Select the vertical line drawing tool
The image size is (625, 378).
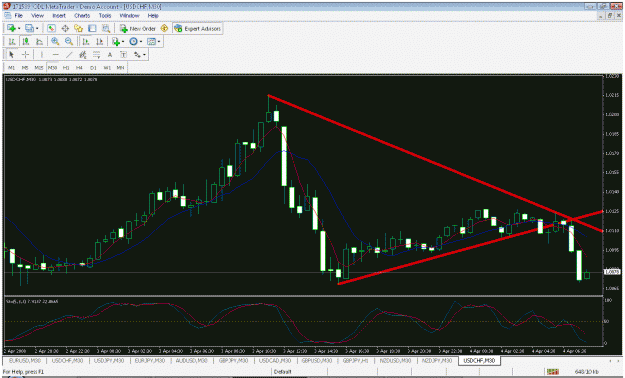(42, 54)
